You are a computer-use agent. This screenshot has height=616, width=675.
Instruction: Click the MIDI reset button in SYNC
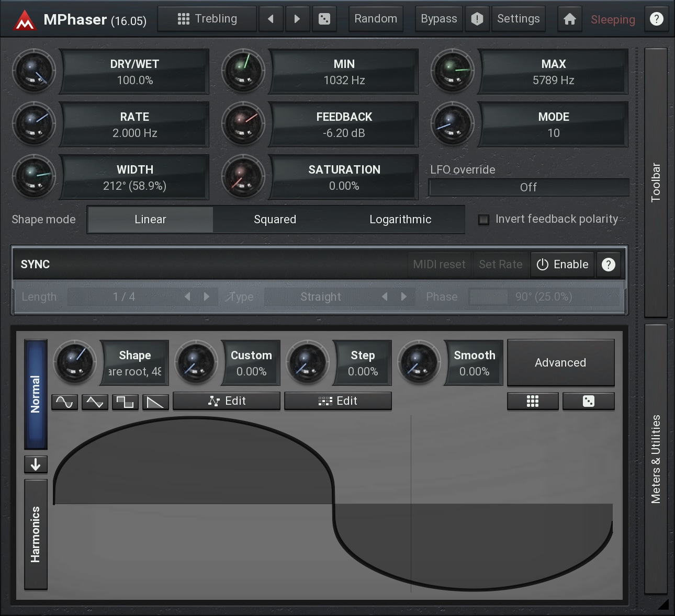pos(439,265)
